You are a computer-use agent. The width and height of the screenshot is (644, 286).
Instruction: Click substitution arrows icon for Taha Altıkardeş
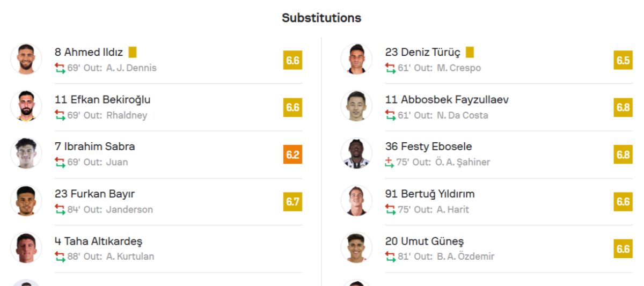coord(60,257)
